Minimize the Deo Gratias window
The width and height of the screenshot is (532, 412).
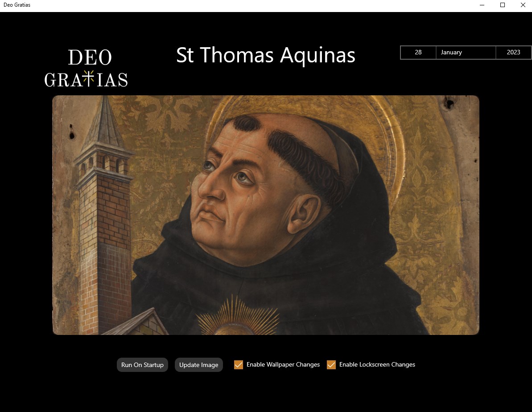click(x=482, y=5)
